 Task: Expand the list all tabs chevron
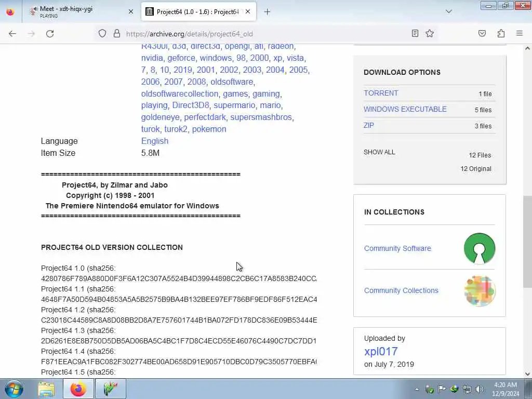click(x=448, y=11)
